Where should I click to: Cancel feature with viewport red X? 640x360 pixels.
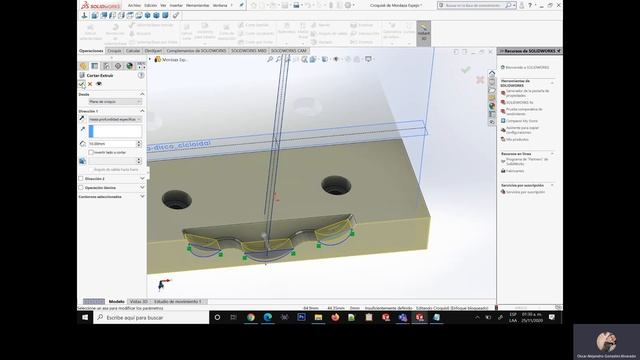(480, 80)
